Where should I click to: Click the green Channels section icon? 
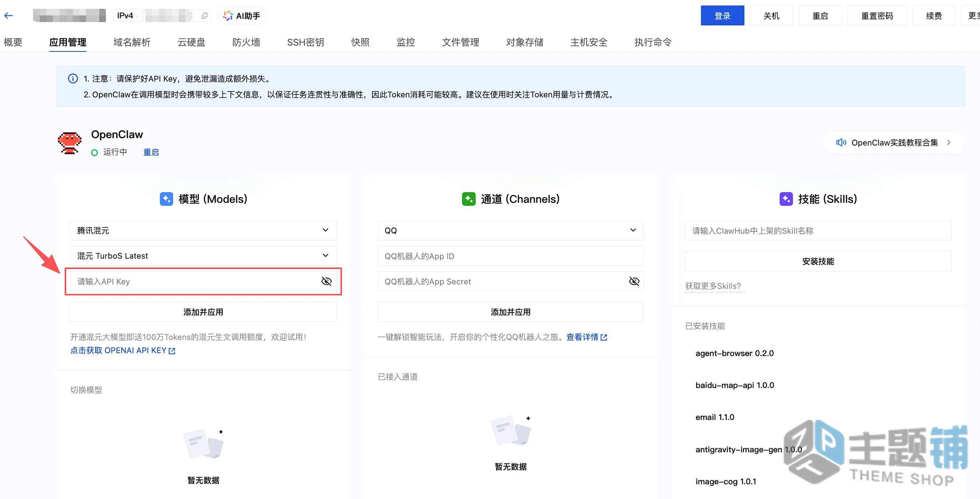(468, 199)
